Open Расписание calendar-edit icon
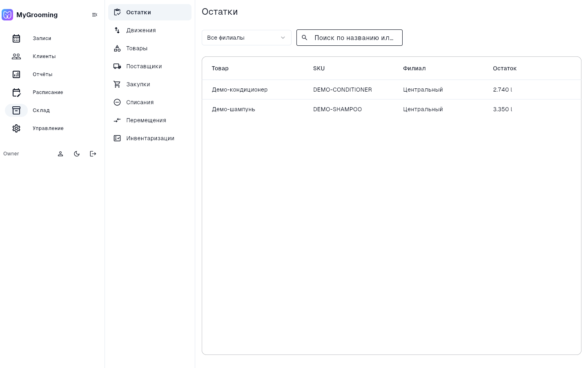The image size is (588, 368). point(16,92)
